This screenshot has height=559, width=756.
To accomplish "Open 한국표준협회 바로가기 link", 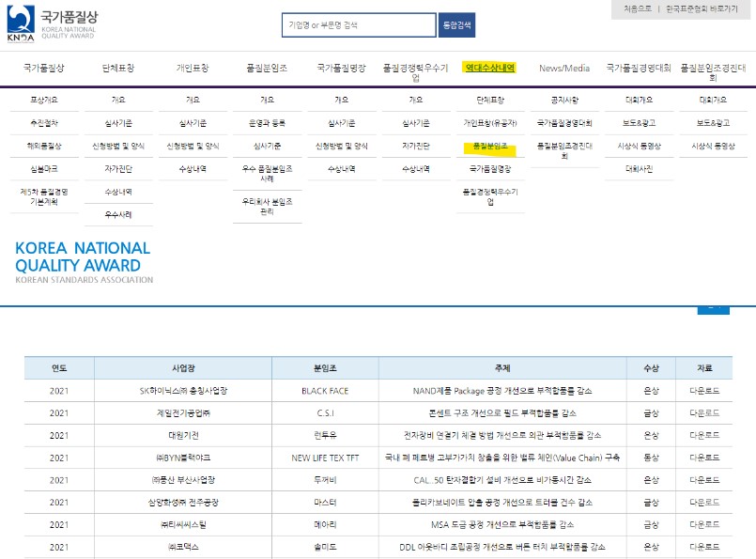I will (702, 8).
